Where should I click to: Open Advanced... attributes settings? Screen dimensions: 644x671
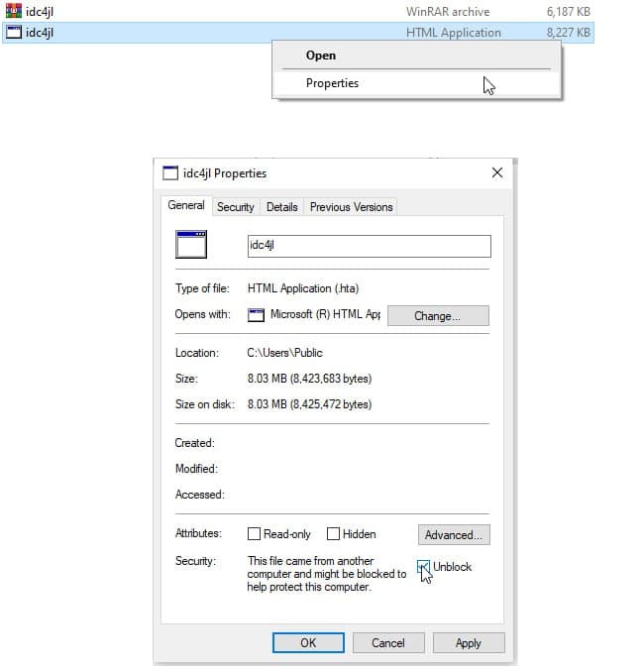[x=454, y=535]
